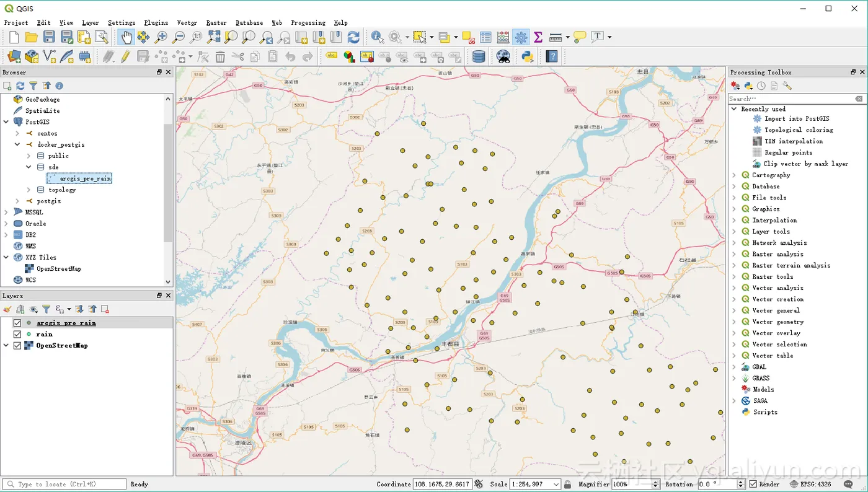Viewport: 868px width, 492px height.
Task: Open the attribute table icon
Action: click(x=485, y=37)
